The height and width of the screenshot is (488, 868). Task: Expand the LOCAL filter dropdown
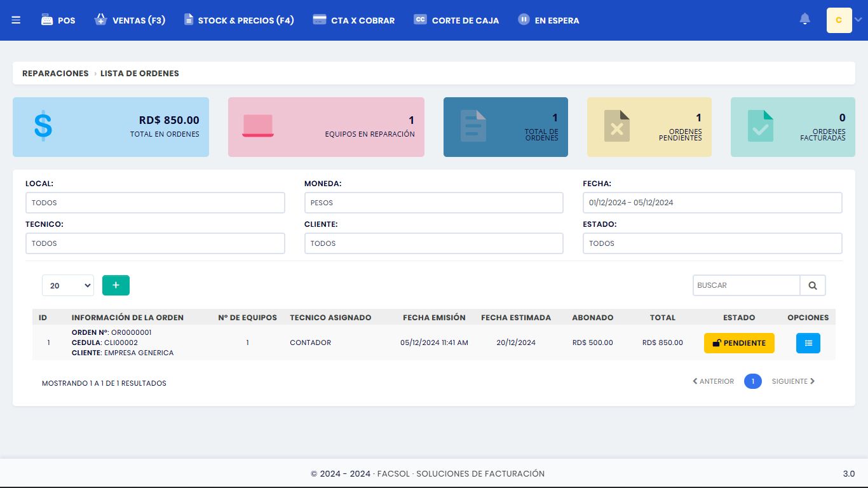155,203
